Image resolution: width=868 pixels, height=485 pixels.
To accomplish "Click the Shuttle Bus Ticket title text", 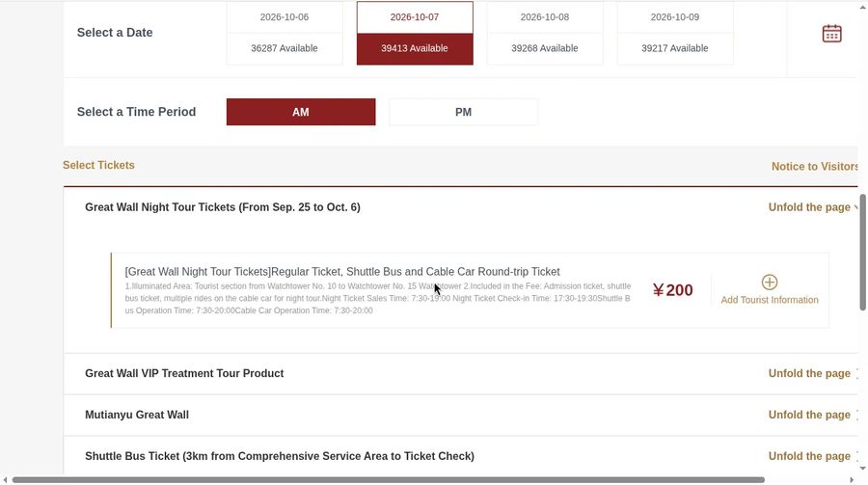I will click(280, 456).
